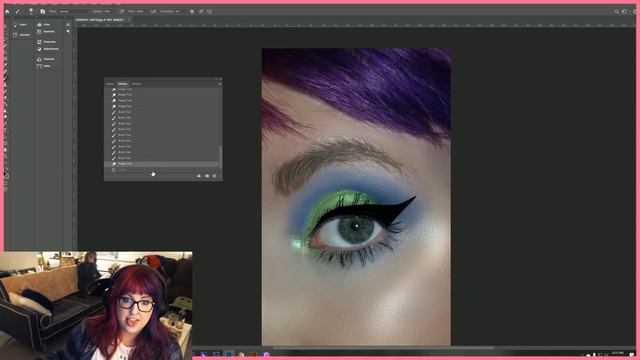Image resolution: width=640 pixels, height=360 pixels.
Task: Select the first Brush Tool history state
Action: 162,112
